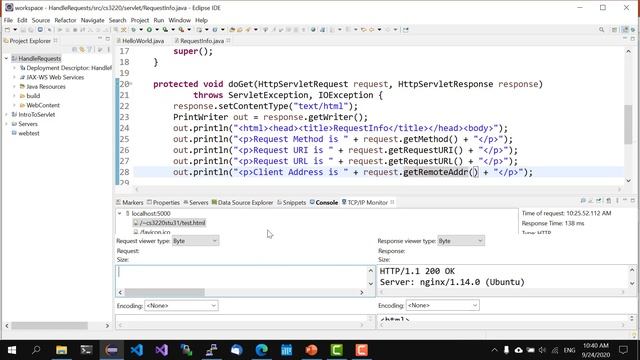
Task: Open Microsoft Edge from the taskbar
Action: 262,350
